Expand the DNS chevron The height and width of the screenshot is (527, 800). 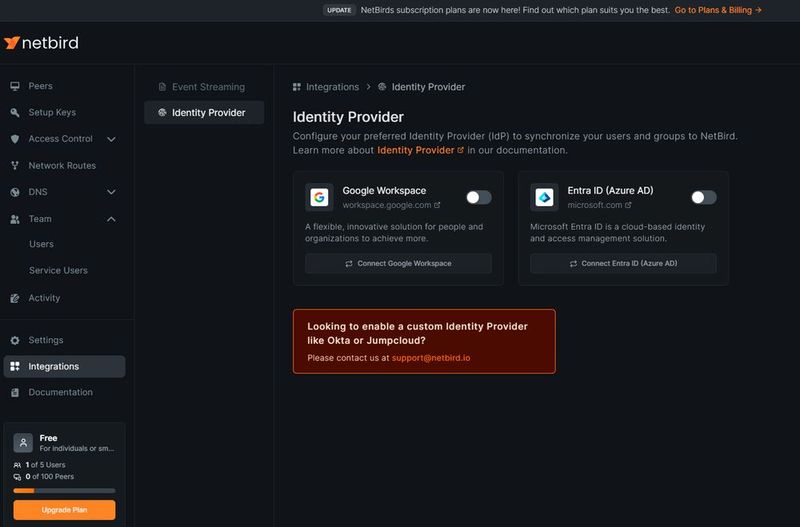[111, 192]
